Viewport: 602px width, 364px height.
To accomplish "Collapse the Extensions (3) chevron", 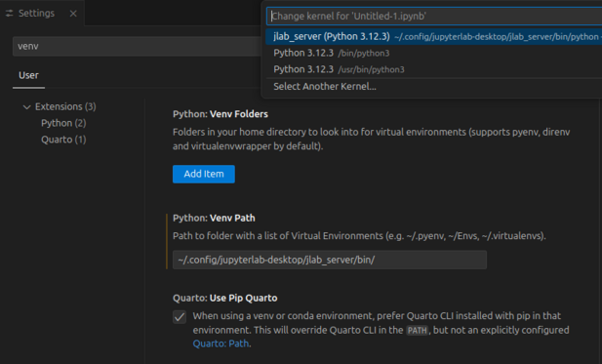I will (26, 106).
